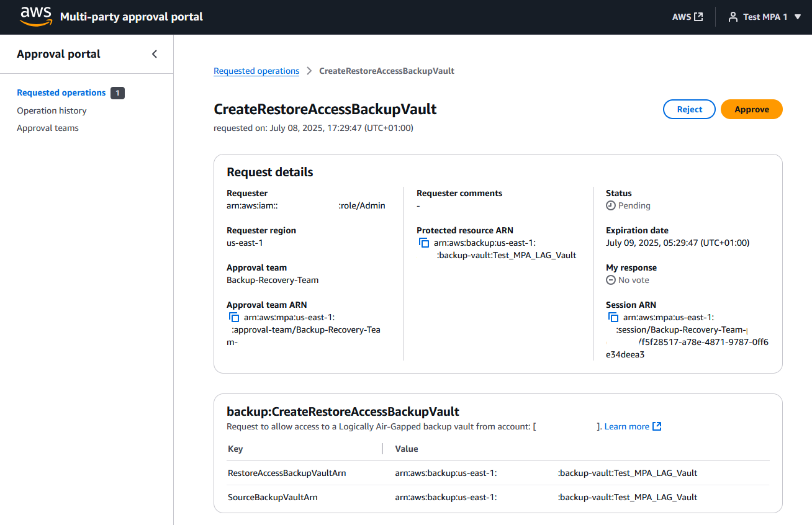Select the RestoreAccessBackupVaultArn key cell

287,473
